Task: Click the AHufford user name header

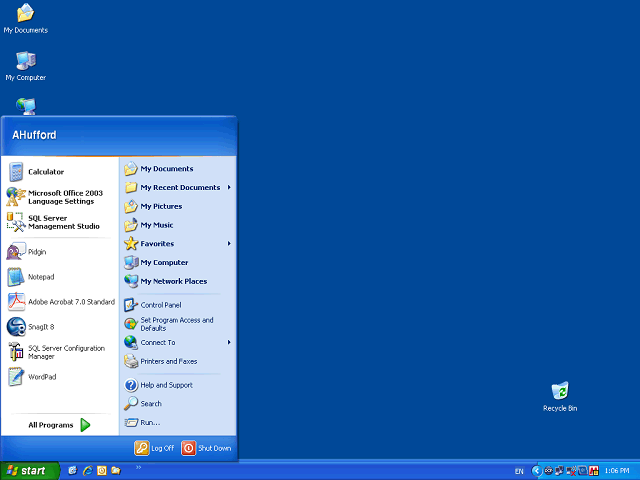Action: click(34, 135)
